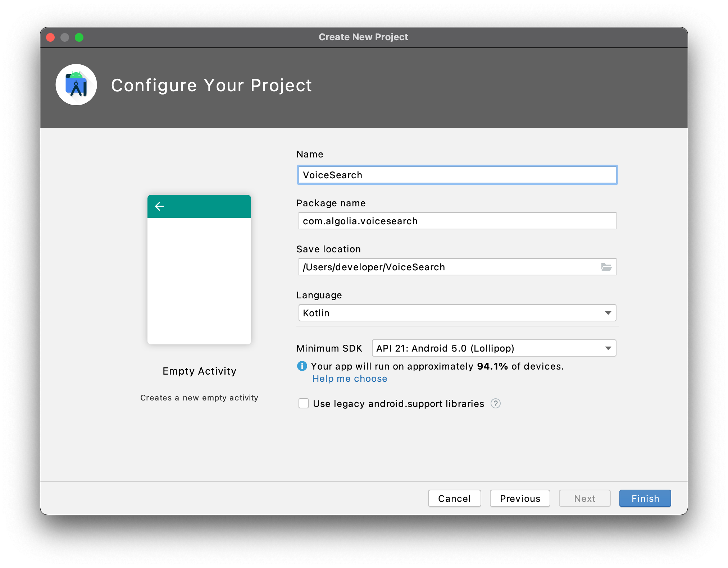728x568 pixels.
Task: Click the Empty Activity label text
Action: (x=199, y=371)
